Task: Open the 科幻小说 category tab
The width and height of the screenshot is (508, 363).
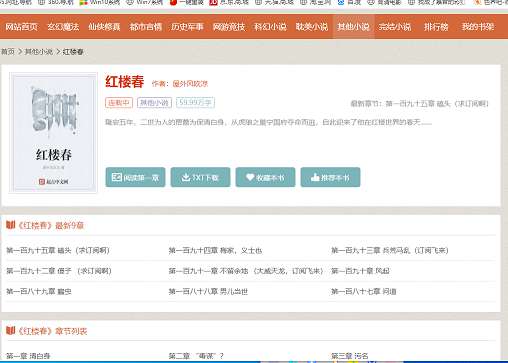Action: pos(270,27)
